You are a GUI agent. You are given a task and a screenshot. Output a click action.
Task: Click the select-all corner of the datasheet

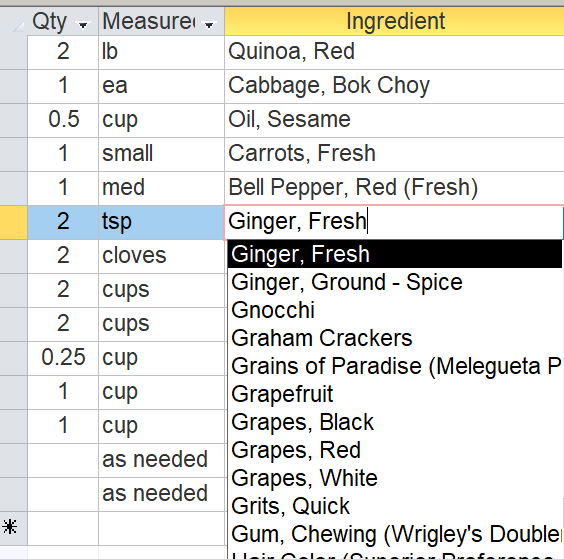tap(14, 22)
